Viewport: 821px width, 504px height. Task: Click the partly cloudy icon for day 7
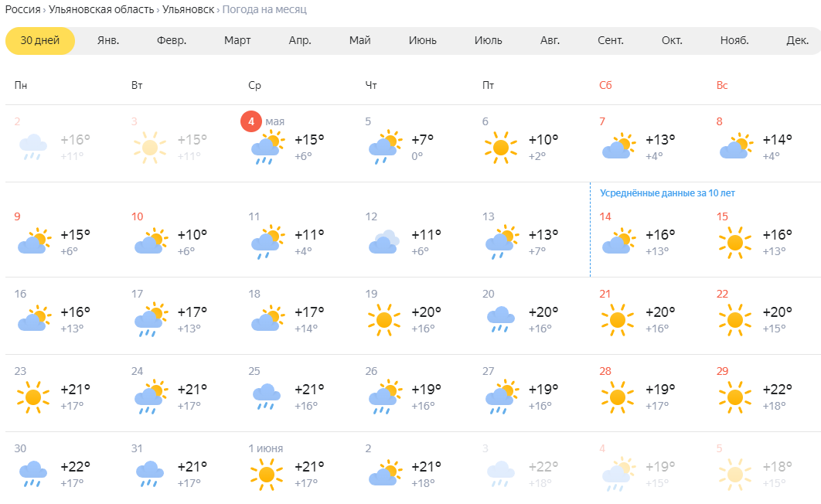[x=618, y=146]
